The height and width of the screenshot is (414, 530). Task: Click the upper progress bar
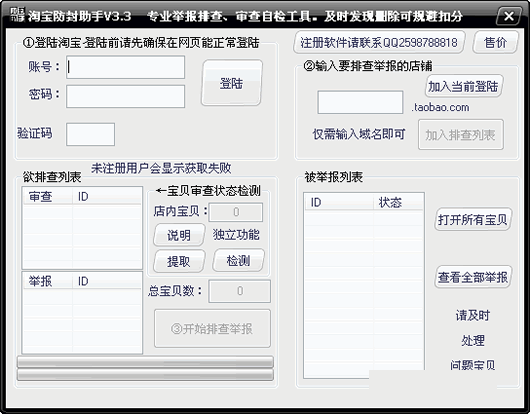point(145,362)
